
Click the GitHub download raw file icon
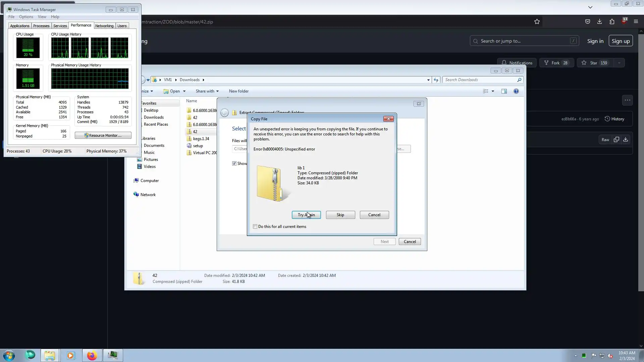click(x=625, y=140)
